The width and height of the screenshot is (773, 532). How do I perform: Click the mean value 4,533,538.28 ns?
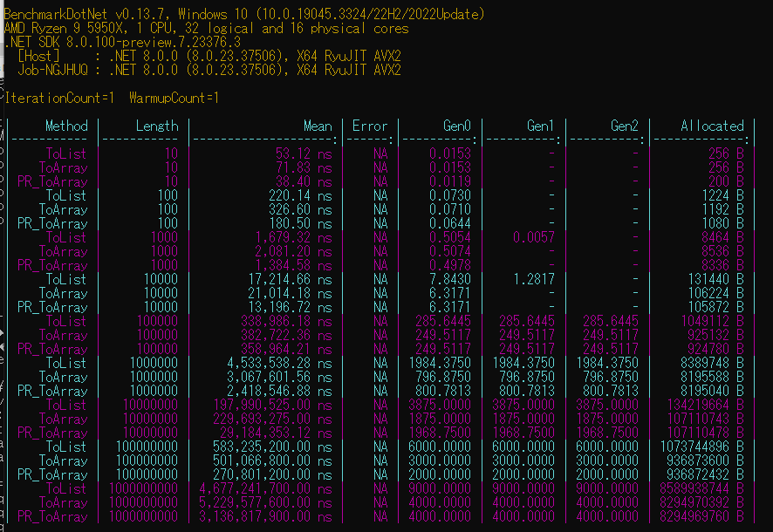[x=279, y=364]
